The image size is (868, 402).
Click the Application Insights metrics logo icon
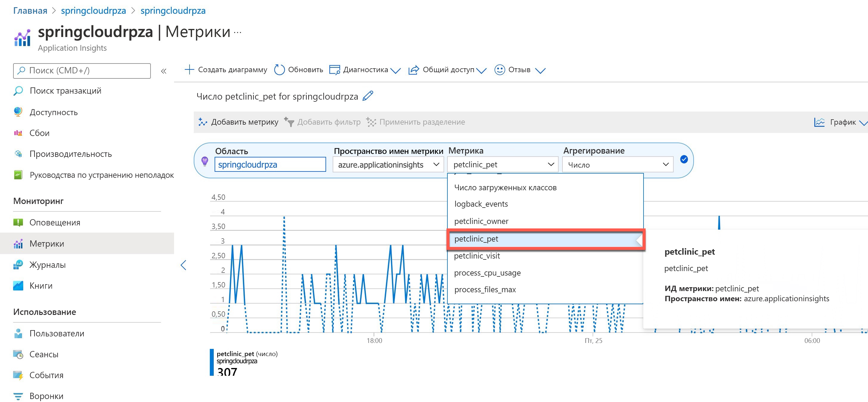[x=22, y=38]
